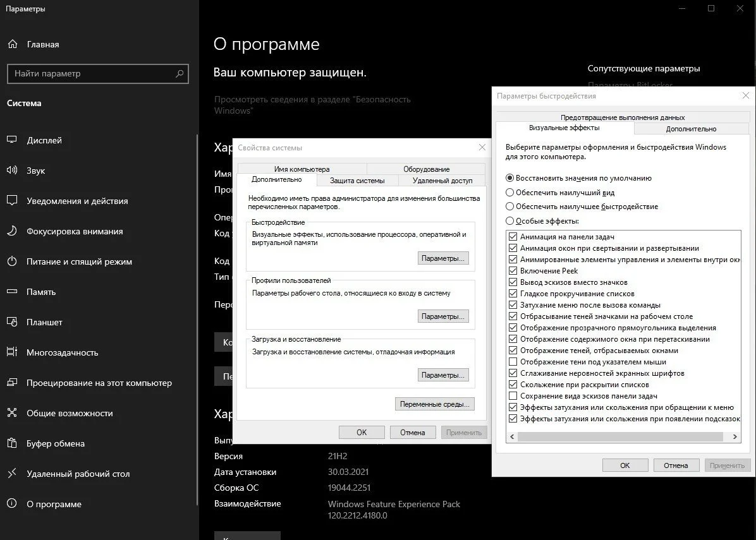Toggle Скольжение при раскрытии списков checkbox
Screen dimensions: 756x540
(x=513, y=385)
